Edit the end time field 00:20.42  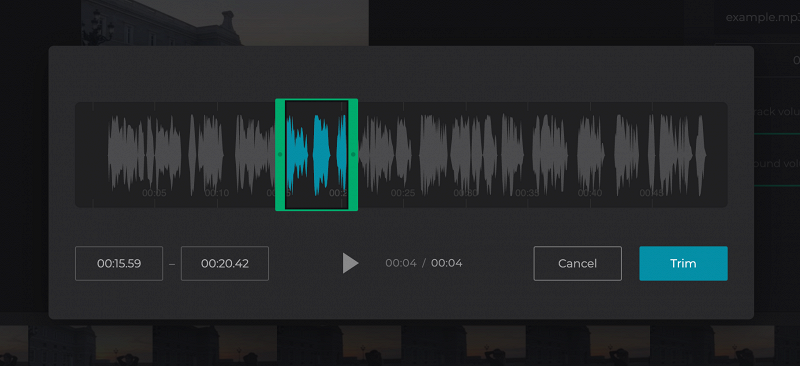tap(224, 263)
